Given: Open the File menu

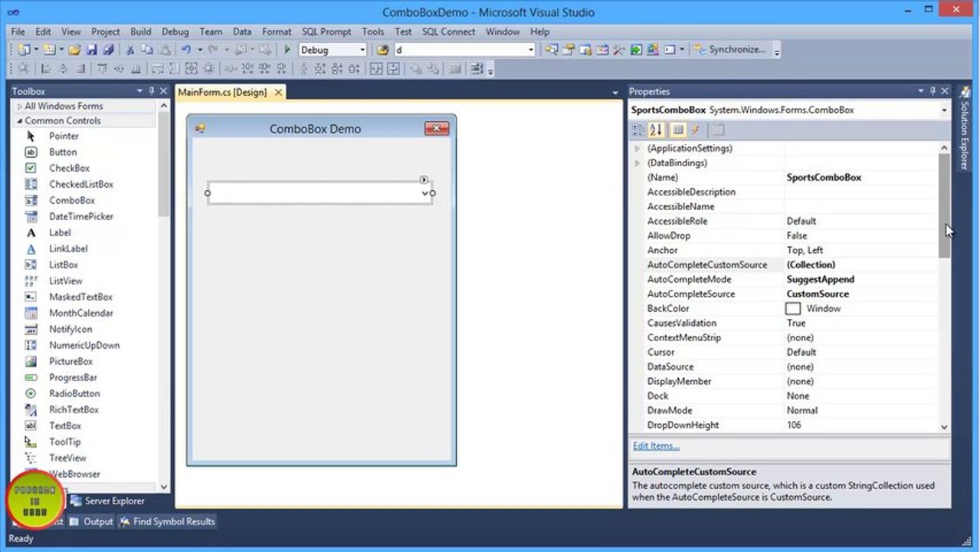Looking at the screenshot, I should pos(18,31).
